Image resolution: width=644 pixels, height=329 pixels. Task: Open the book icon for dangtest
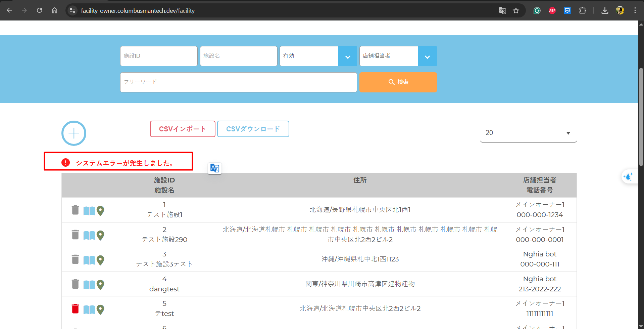click(89, 285)
